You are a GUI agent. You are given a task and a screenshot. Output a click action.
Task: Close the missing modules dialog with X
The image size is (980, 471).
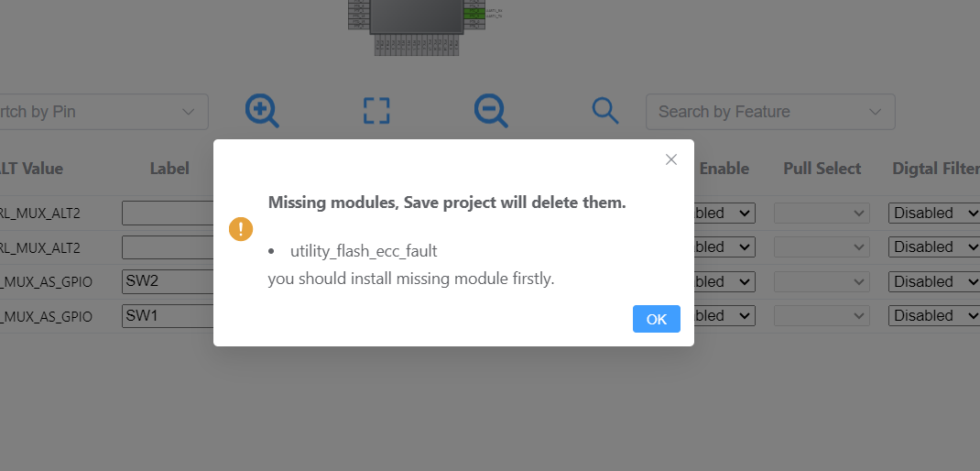pos(671,159)
